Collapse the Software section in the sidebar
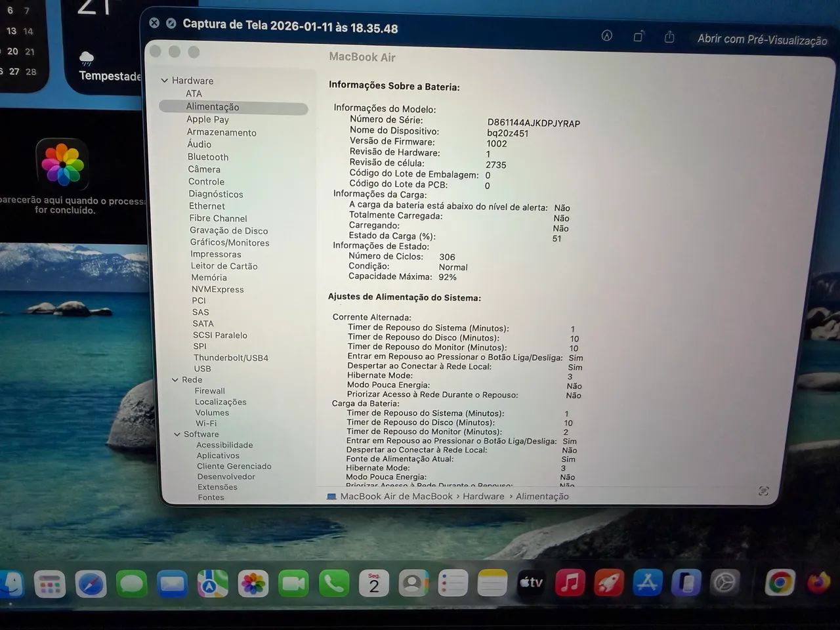This screenshot has width=840, height=630. click(x=177, y=434)
